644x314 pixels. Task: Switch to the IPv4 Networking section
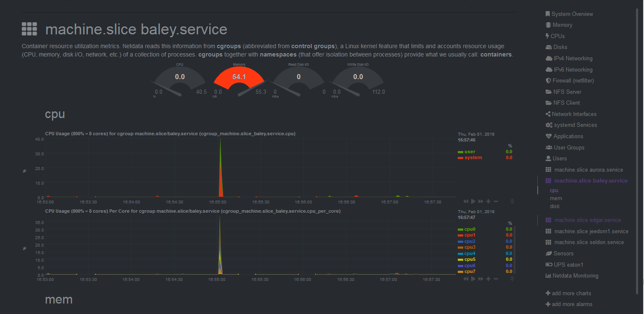572,58
